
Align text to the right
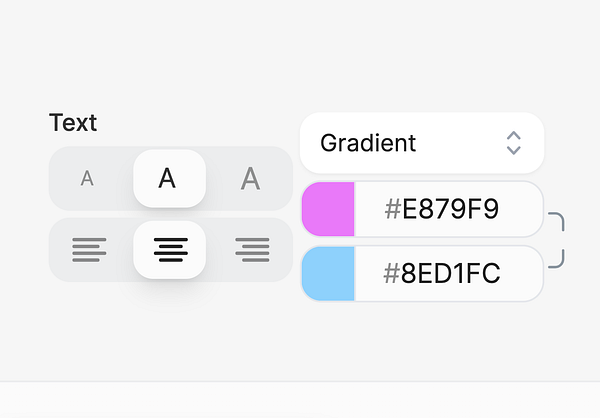click(x=251, y=250)
